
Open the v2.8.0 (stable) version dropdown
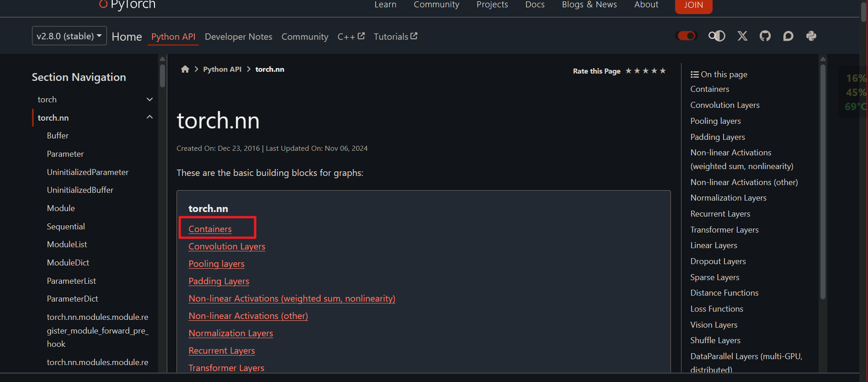pyautogui.click(x=69, y=36)
